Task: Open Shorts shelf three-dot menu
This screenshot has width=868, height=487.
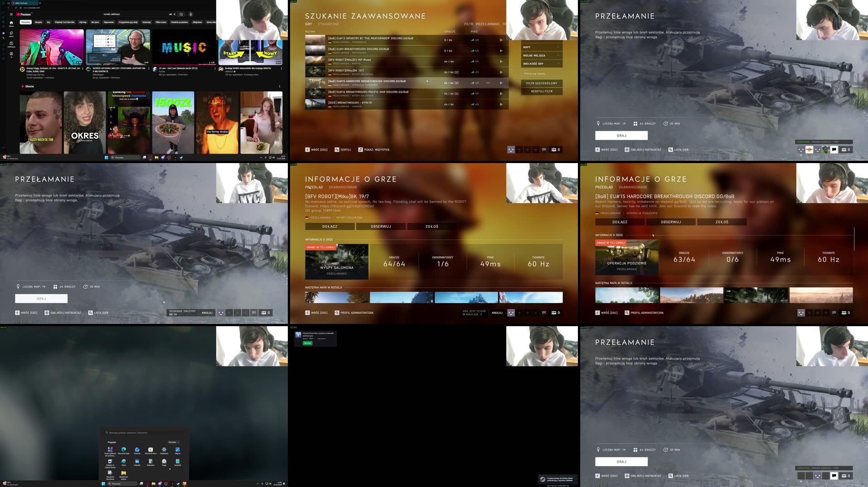Action: pos(279,86)
